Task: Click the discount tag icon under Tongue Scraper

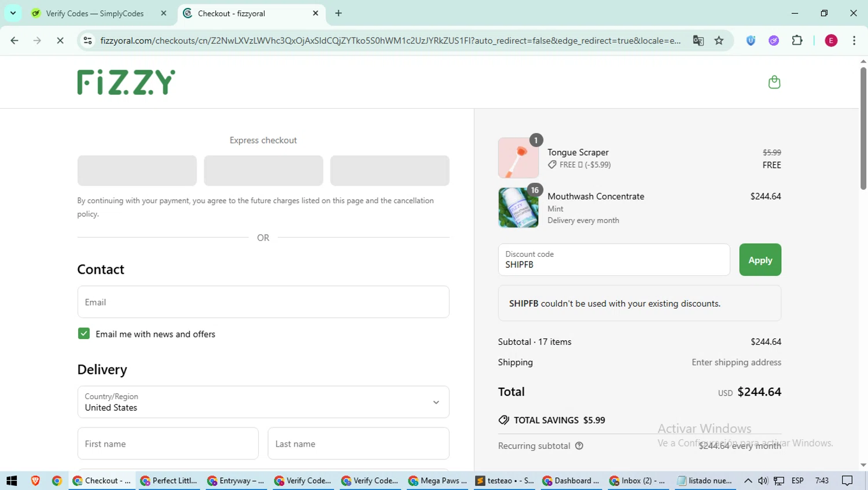Action: (552, 165)
